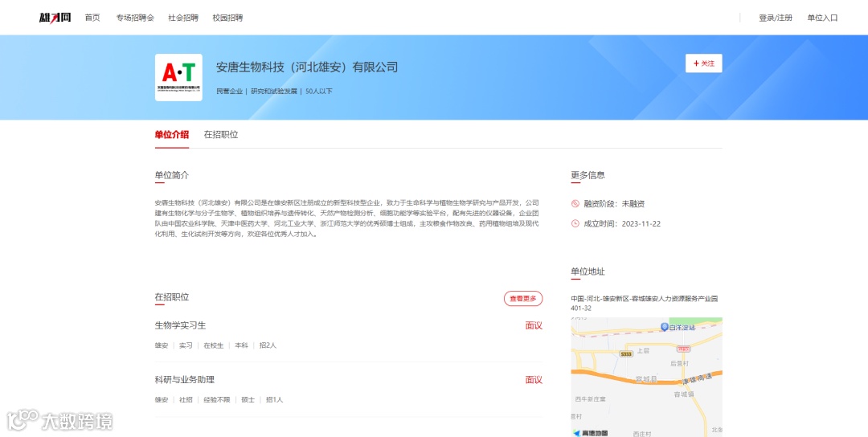Click the 实习 tag of 生物学实习生
868x437 pixels.
pyautogui.click(x=186, y=345)
